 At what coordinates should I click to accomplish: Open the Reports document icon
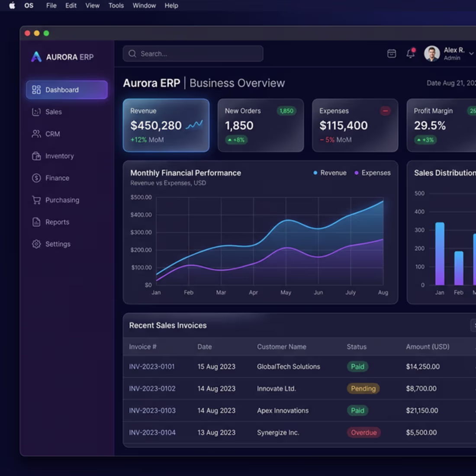36,222
